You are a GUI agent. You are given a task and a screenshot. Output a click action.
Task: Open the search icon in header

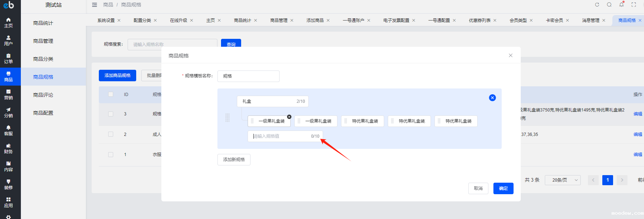(x=609, y=5)
